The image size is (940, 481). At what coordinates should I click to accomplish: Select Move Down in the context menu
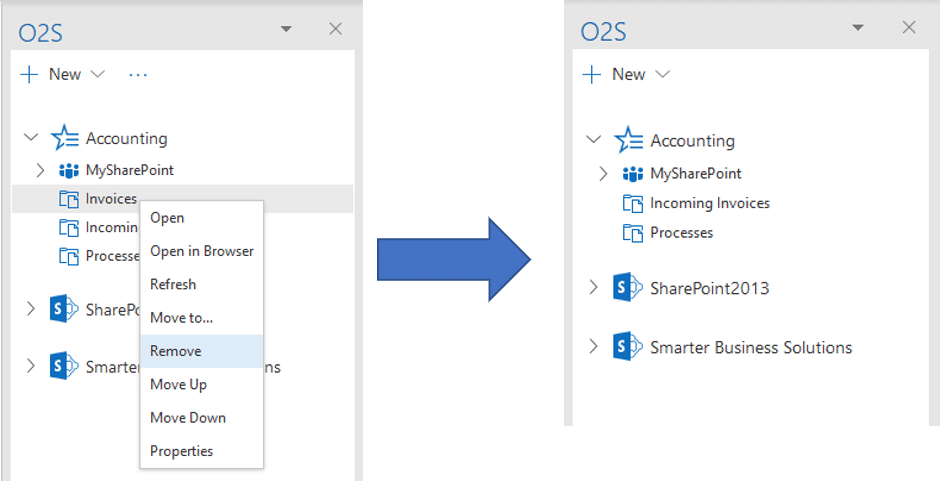tap(201, 418)
